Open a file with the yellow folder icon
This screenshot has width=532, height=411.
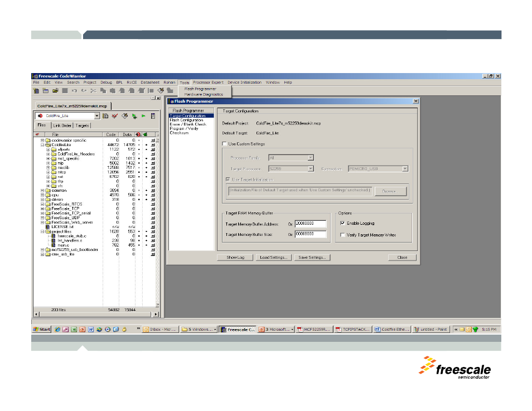[55, 90]
